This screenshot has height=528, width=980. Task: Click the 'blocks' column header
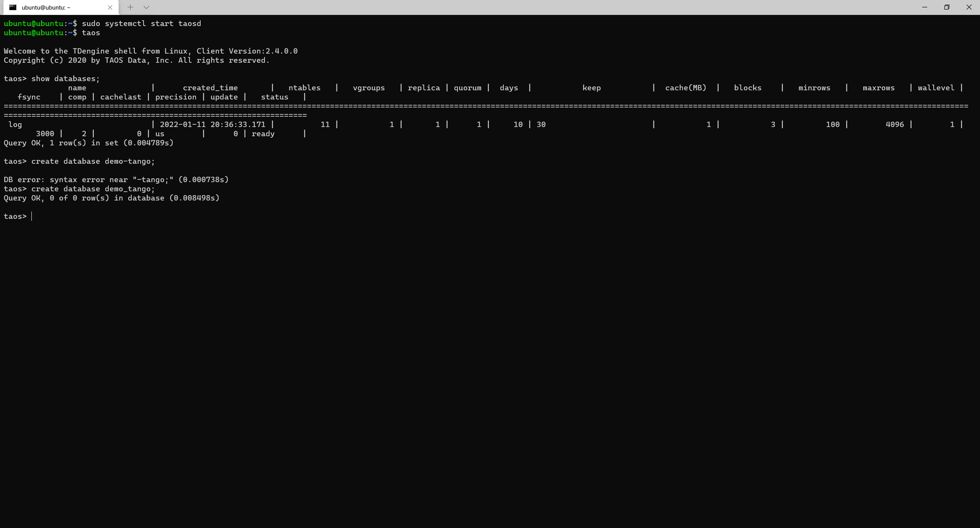(x=748, y=88)
